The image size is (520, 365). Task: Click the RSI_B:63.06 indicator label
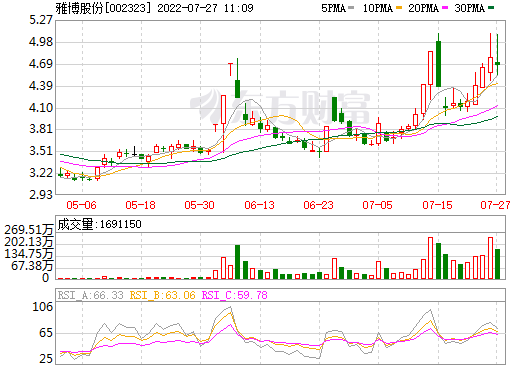click(x=162, y=295)
